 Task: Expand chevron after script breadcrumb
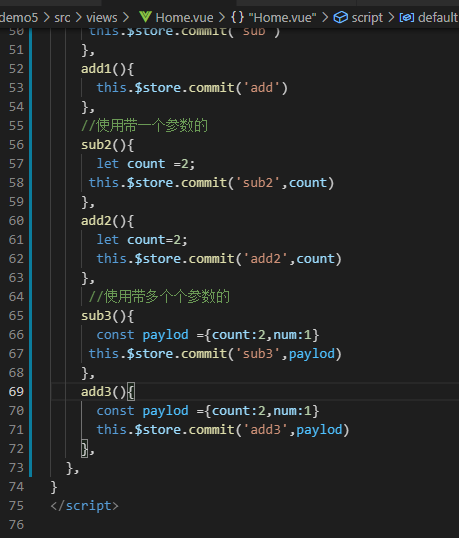tap(391, 17)
